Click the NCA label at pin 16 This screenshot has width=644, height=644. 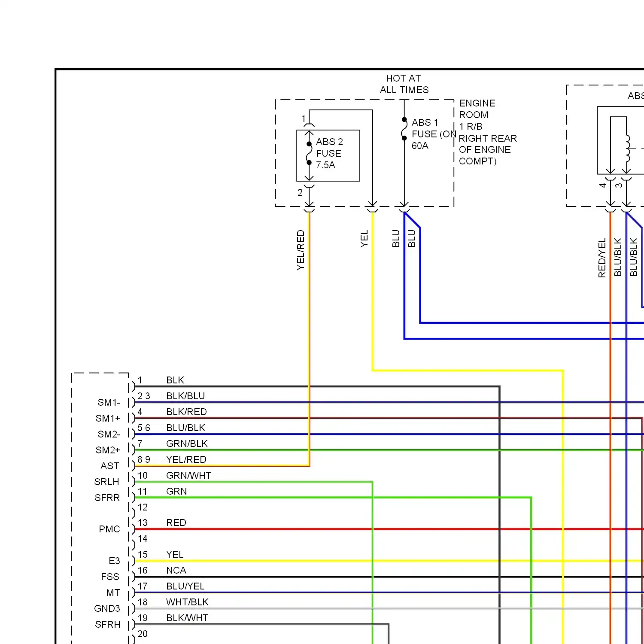coord(176,570)
